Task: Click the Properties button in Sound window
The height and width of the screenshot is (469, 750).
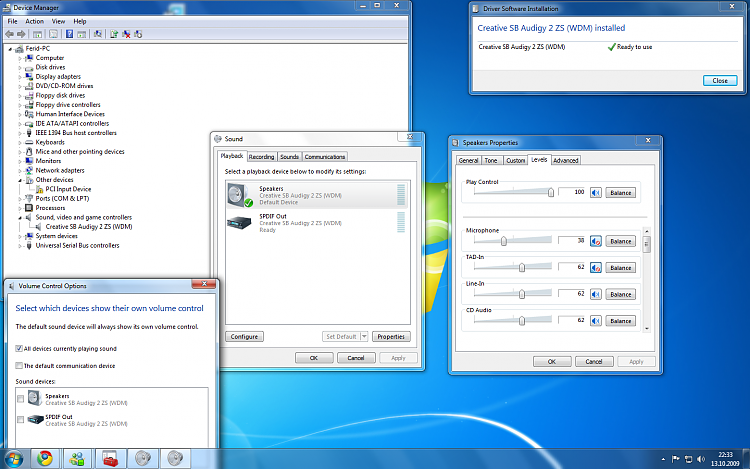Action: tap(391, 337)
